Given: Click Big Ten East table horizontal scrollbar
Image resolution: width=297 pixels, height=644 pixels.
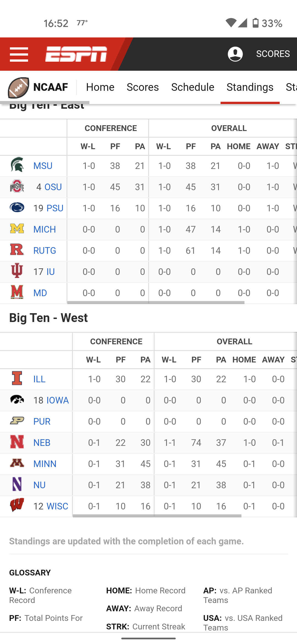Looking at the screenshot, I should coord(156,302).
